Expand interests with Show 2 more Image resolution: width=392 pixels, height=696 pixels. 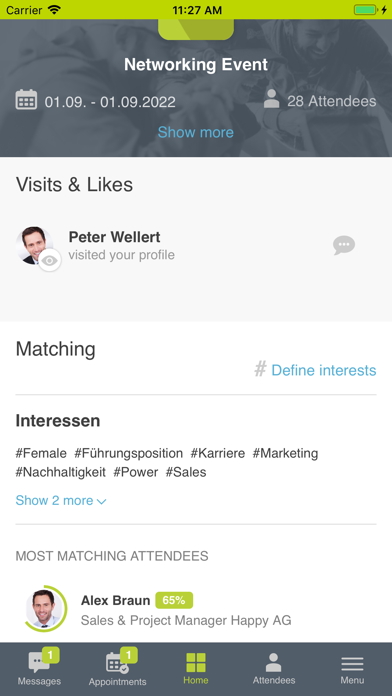coord(61,501)
